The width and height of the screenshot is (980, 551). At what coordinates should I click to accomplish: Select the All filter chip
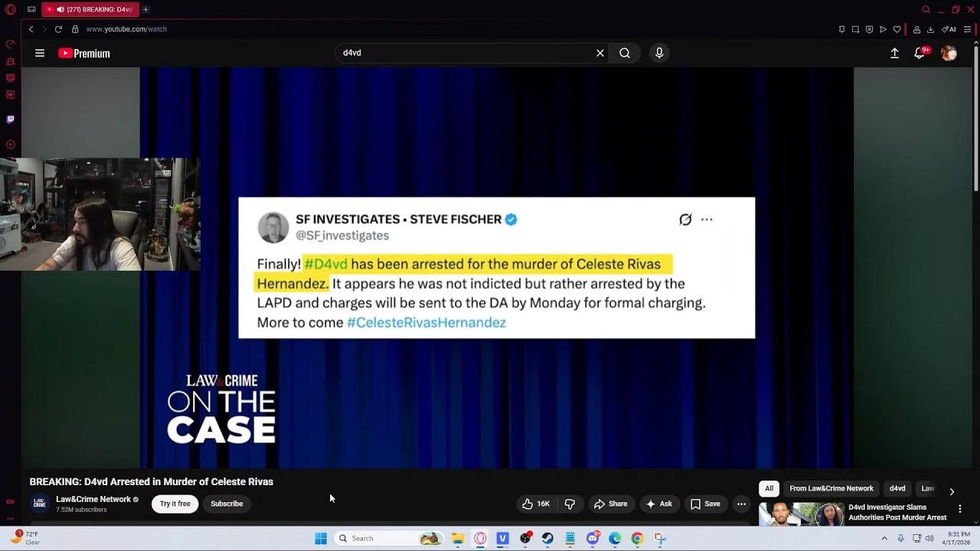(769, 488)
